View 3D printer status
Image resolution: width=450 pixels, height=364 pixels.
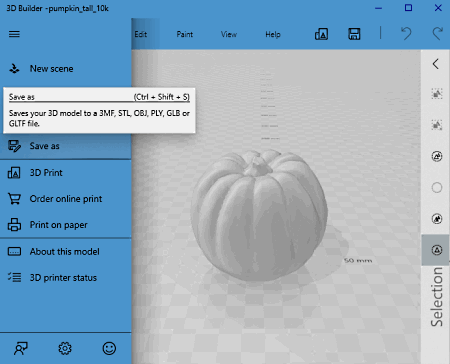point(66,278)
